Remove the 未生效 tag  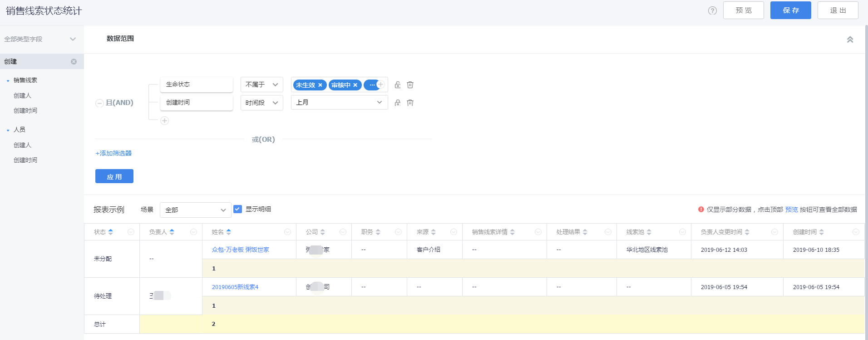[320, 85]
